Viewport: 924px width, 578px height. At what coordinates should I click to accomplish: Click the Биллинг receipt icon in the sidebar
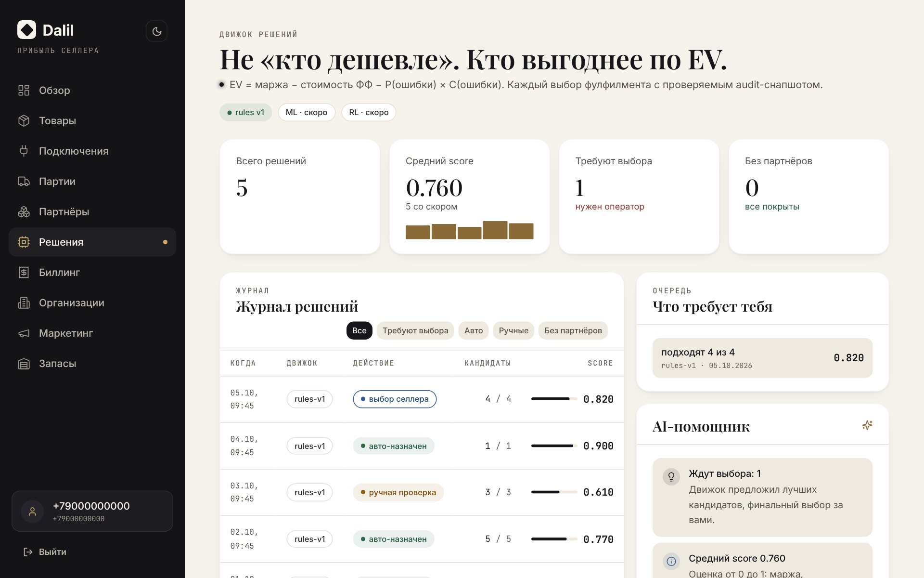24,272
